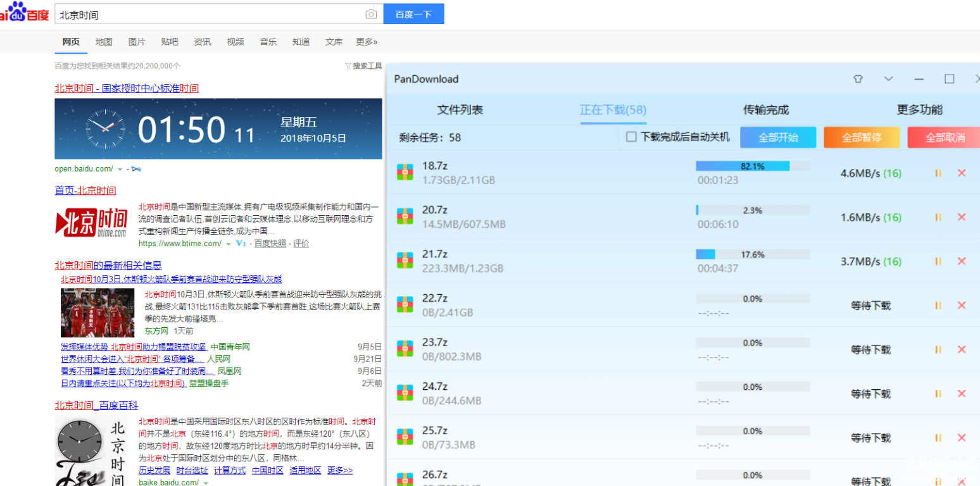Open the 图片 search category

click(137, 42)
